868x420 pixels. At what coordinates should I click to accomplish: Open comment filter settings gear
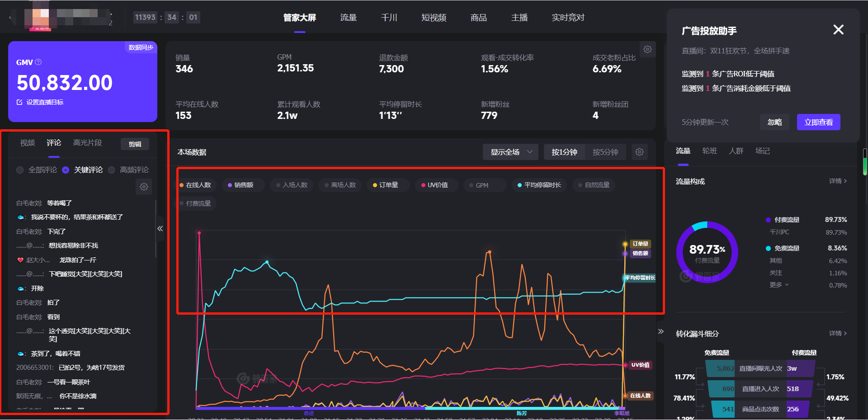coord(144,187)
